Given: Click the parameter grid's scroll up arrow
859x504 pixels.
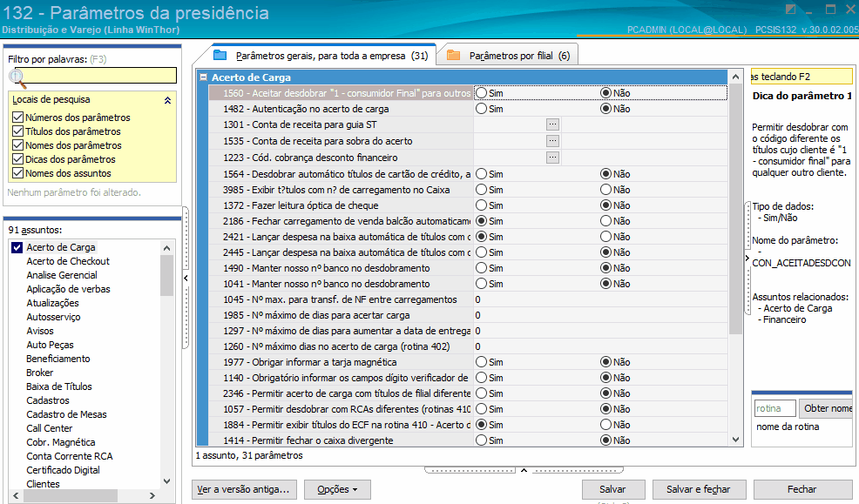Looking at the screenshot, I should [736, 77].
